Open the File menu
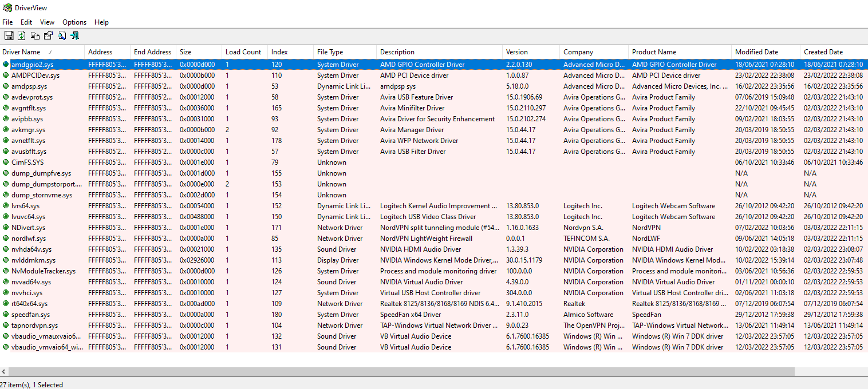The image size is (868, 389). [7, 22]
